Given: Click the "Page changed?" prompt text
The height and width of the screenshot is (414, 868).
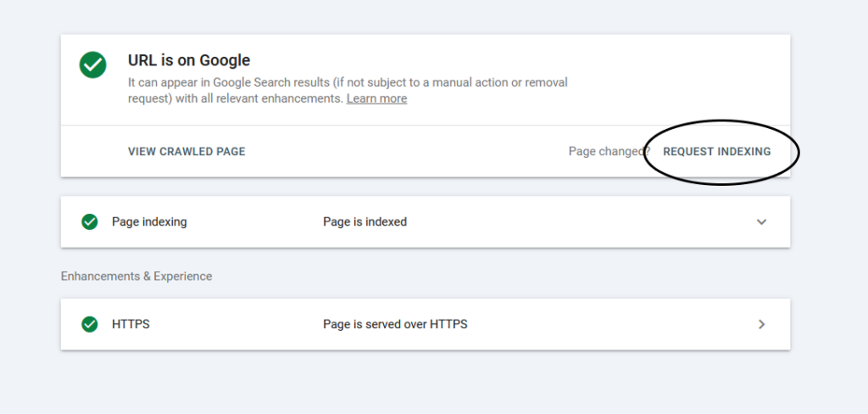Looking at the screenshot, I should (609, 151).
